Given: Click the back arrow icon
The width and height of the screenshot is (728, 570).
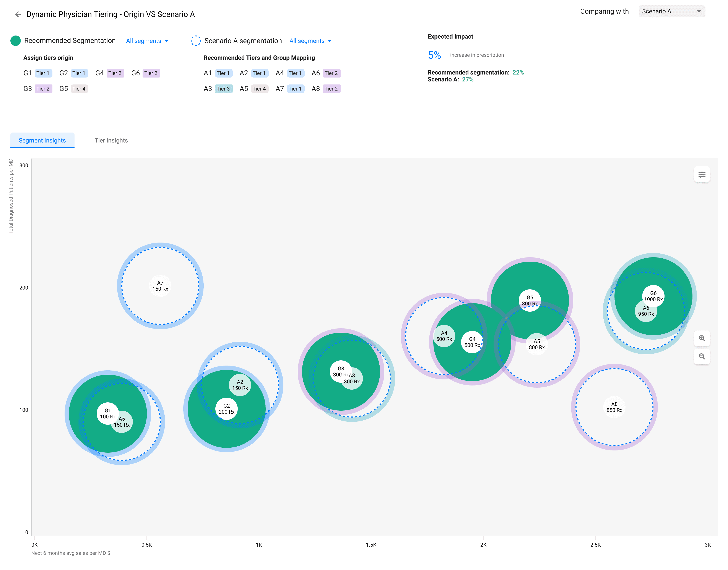Looking at the screenshot, I should [18, 14].
